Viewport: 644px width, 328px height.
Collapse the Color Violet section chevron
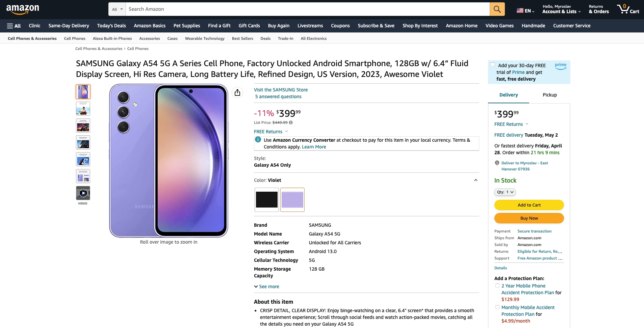(475, 180)
